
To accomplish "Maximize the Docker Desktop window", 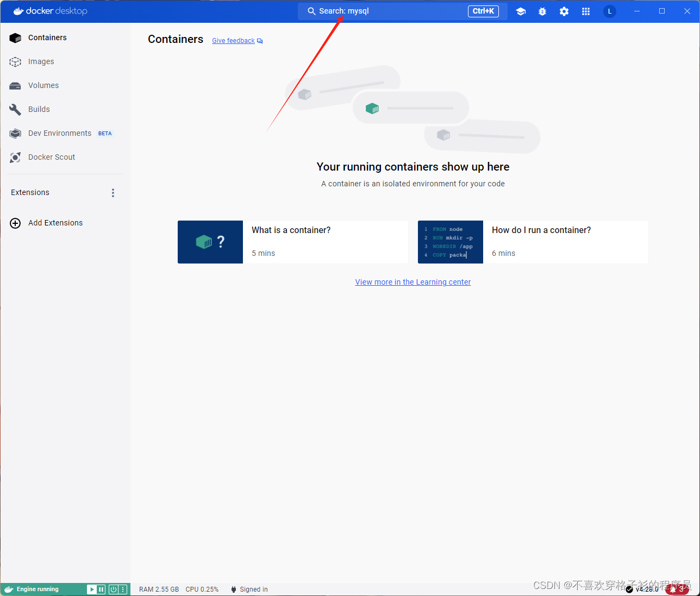I will click(x=662, y=11).
